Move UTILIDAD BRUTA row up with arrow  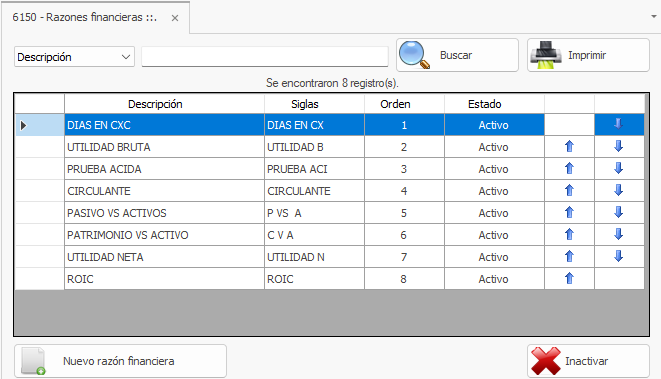[569, 147]
